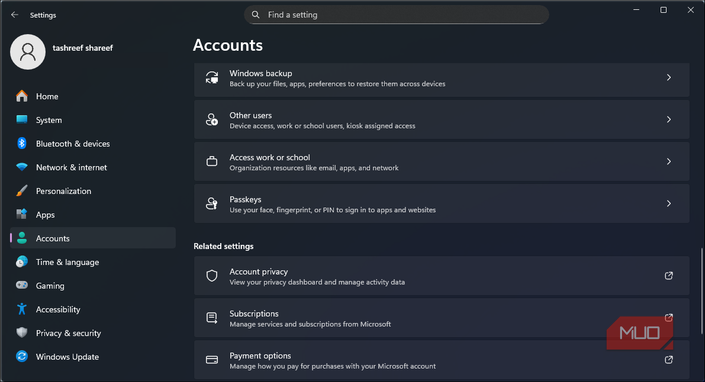Click the back arrow icon

pos(14,15)
